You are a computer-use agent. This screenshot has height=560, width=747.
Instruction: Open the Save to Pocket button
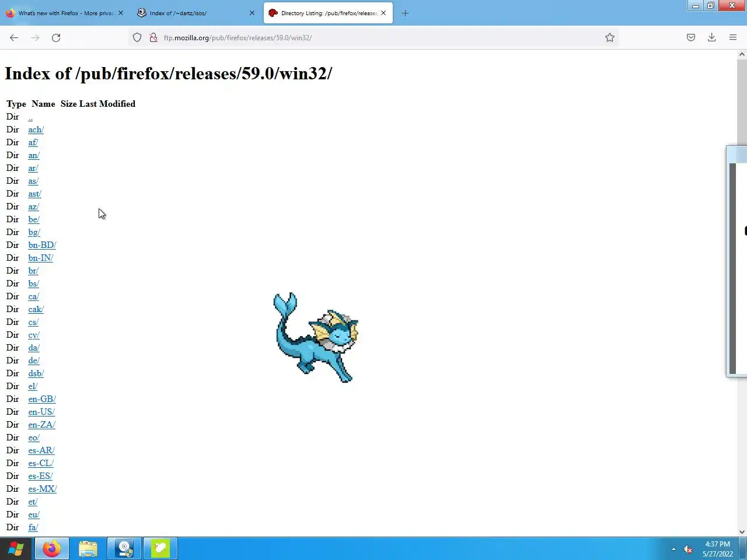pyautogui.click(x=691, y=37)
